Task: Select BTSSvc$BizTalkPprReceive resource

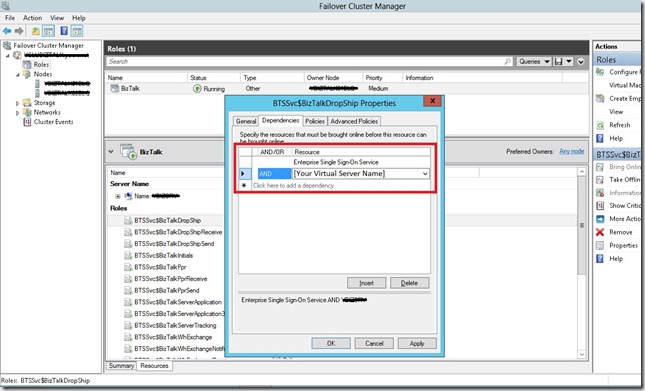Action: tap(170, 279)
